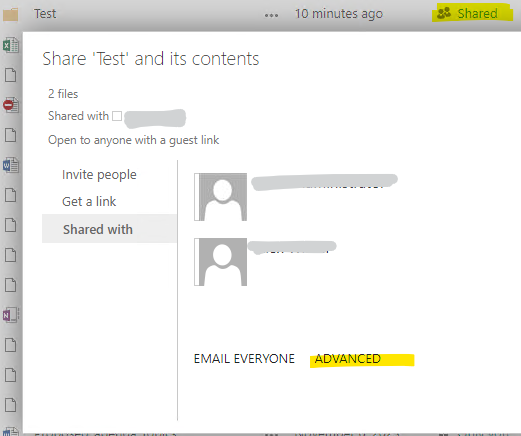This screenshot has height=436, width=521.
Task: Click the second redacted shared user name
Action: point(292,247)
